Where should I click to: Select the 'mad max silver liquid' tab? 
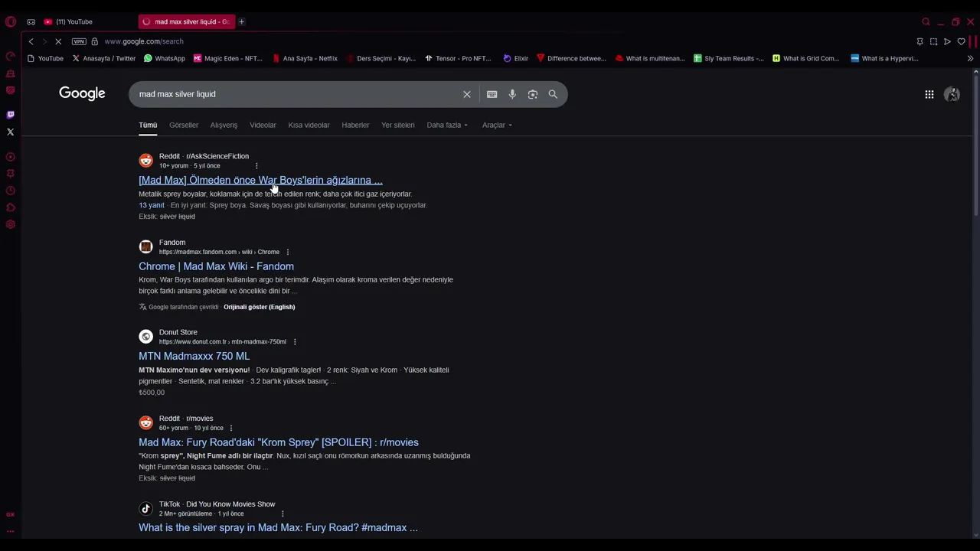(186, 21)
